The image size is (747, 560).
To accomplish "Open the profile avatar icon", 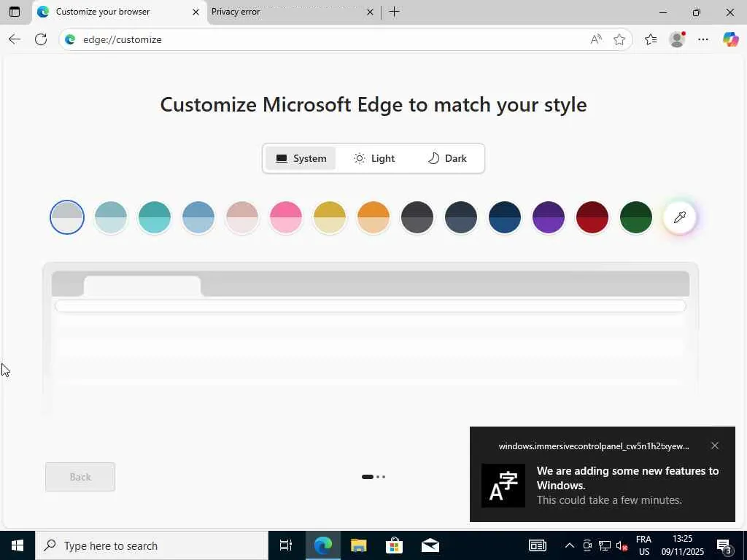I will [x=677, y=39].
